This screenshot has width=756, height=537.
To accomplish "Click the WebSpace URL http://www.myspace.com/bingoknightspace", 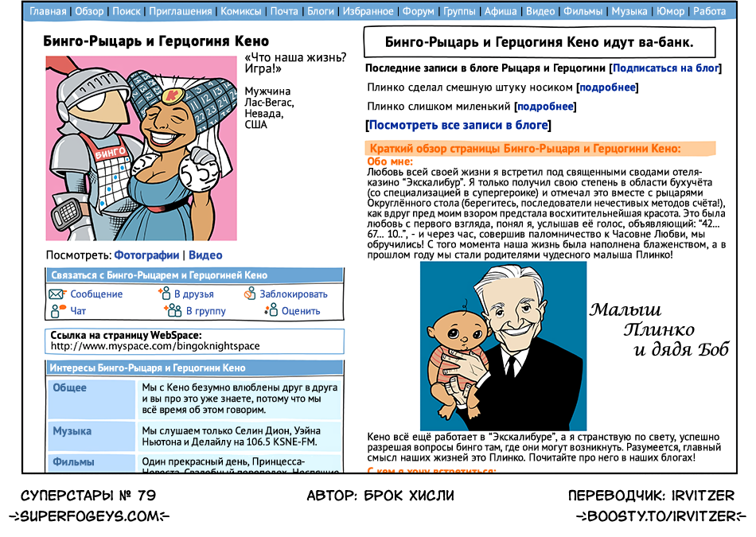I will (155, 345).
